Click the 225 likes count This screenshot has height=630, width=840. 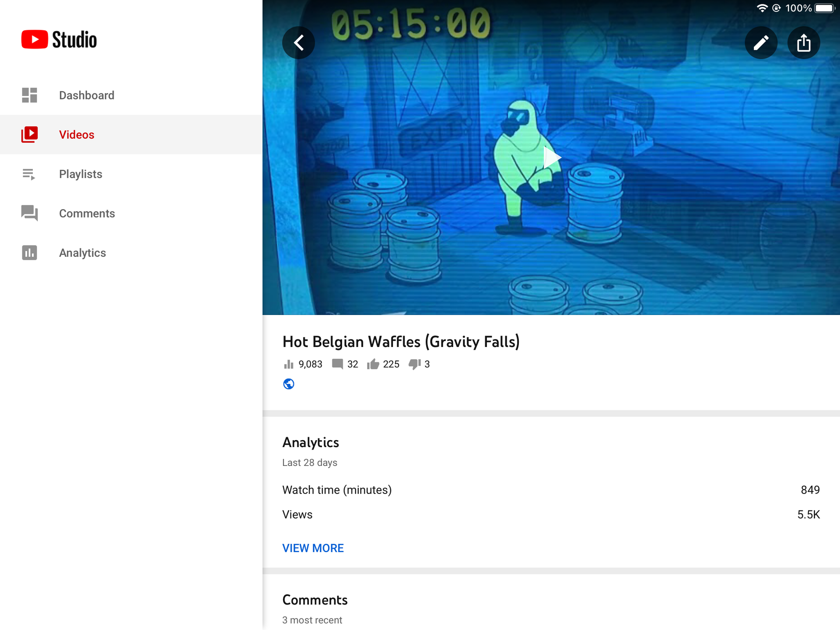[x=391, y=364]
